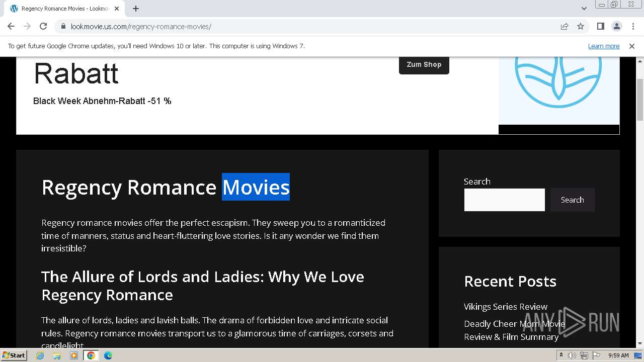This screenshot has height=362, width=644.
Task: Click the scrollbar down arrow
Action: tap(640, 344)
